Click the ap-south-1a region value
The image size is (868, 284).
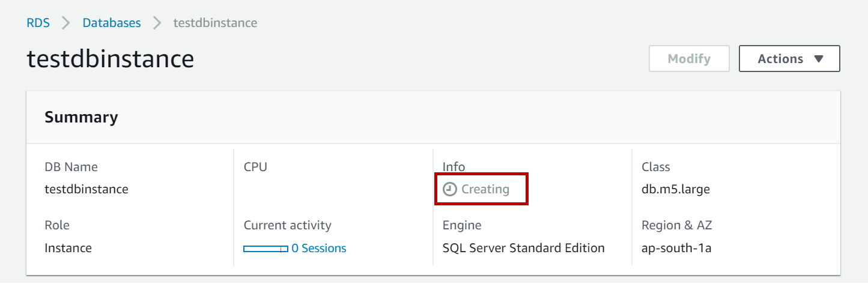point(676,248)
